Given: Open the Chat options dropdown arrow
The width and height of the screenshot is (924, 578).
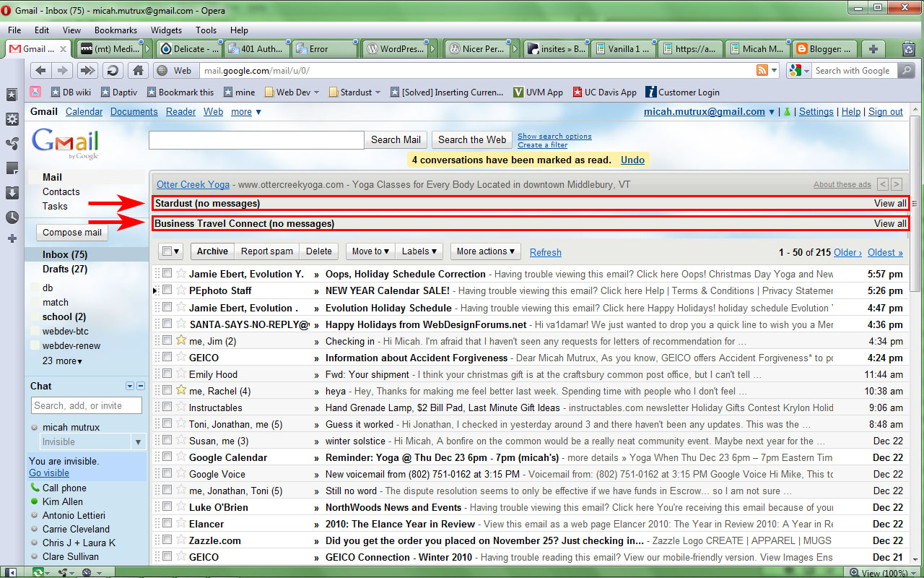Looking at the screenshot, I should (130, 387).
